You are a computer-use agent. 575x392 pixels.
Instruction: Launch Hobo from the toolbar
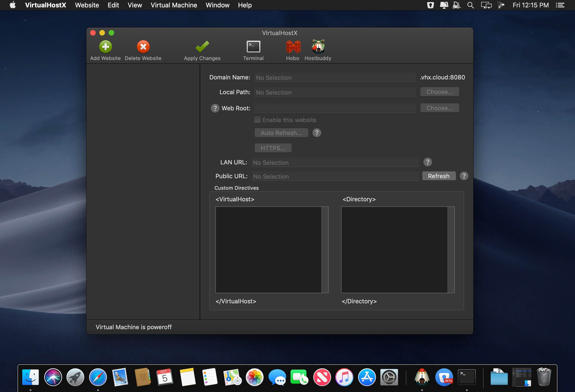(x=293, y=47)
